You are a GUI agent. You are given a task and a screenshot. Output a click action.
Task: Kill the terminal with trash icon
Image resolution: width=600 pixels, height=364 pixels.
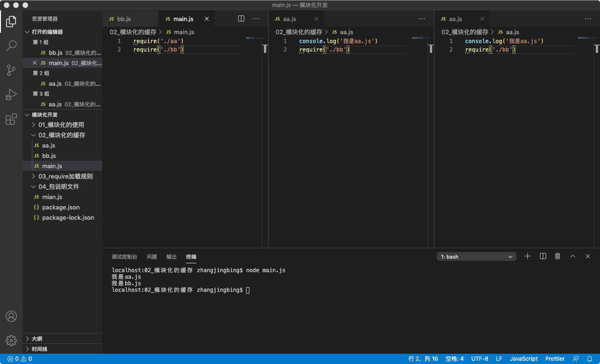[x=558, y=256]
